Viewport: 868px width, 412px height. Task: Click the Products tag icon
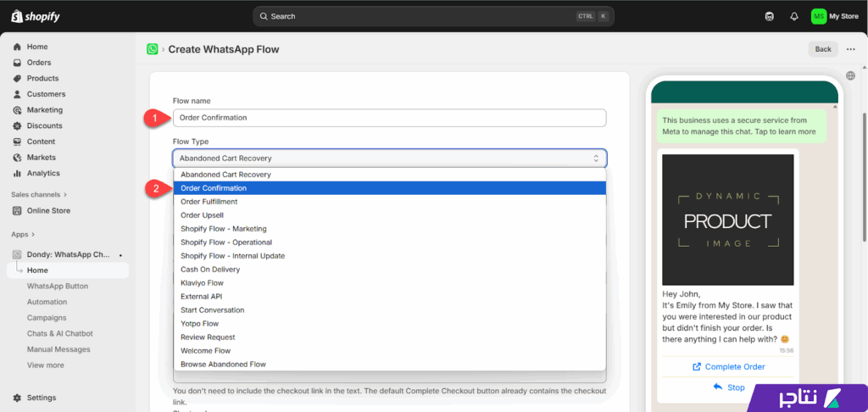pyautogui.click(x=17, y=79)
